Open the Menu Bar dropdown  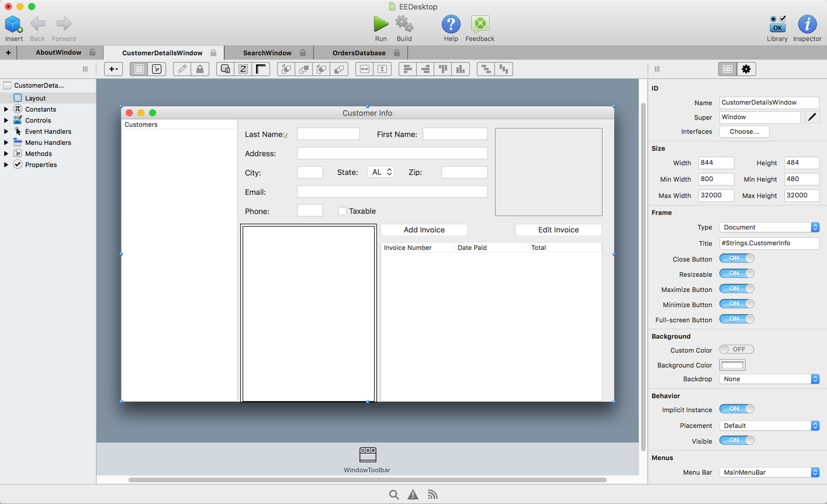769,472
